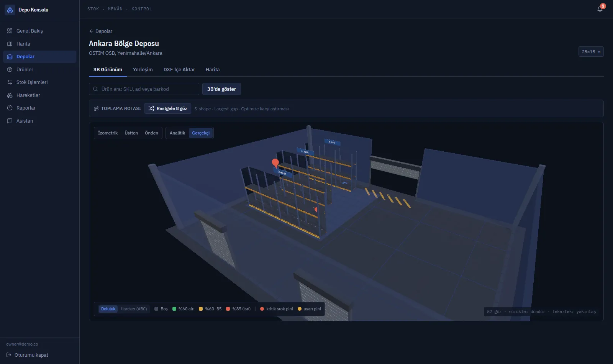Click the Harita map icon in sidebar
Screen dimensions: 613x364
pyautogui.click(x=10, y=44)
